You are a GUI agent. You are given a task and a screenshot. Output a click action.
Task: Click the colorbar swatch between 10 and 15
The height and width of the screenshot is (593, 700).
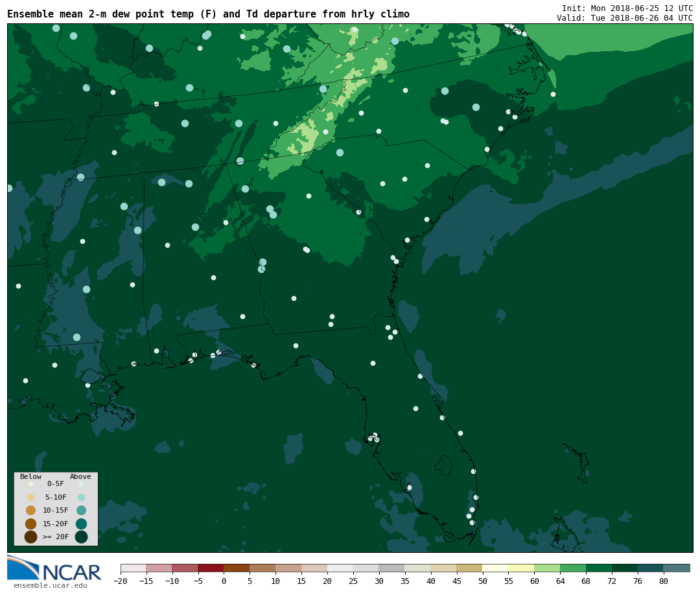[289, 568]
